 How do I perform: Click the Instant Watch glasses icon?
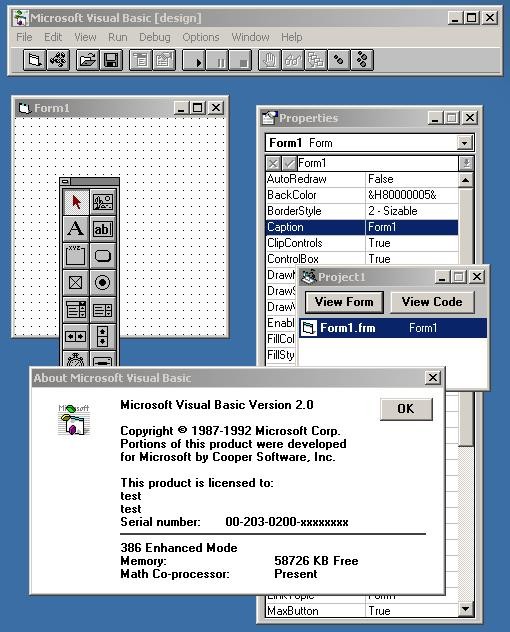point(293,60)
